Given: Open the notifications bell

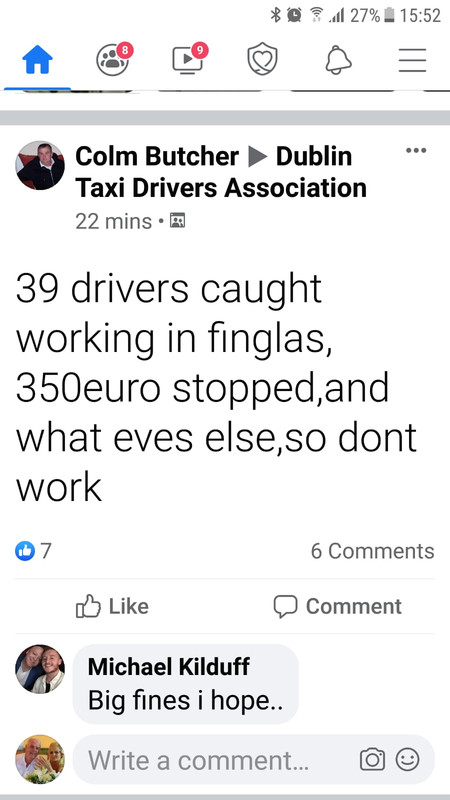Looking at the screenshot, I should pos(338,60).
